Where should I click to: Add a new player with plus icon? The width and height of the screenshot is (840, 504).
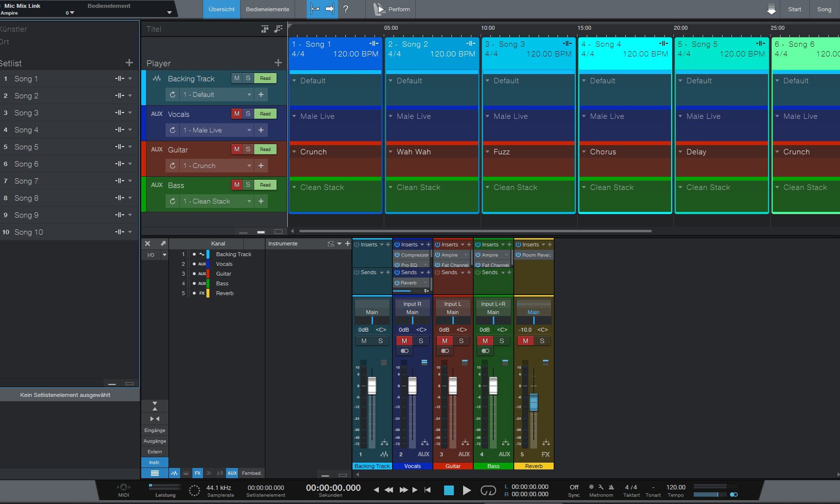[x=278, y=63]
